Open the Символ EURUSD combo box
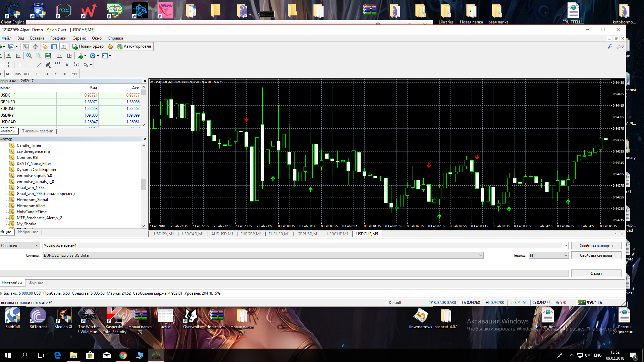This screenshot has width=644, height=362. [x=263, y=255]
